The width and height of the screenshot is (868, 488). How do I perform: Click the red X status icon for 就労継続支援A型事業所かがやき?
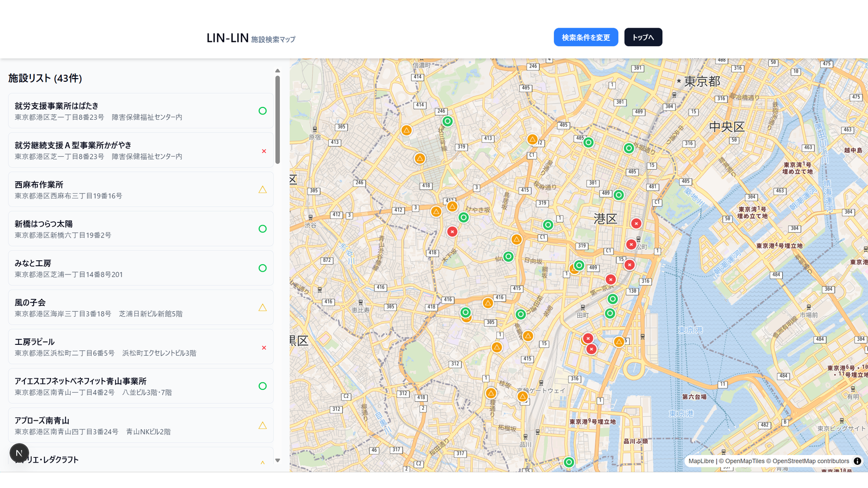pyautogui.click(x=264, y=151)
